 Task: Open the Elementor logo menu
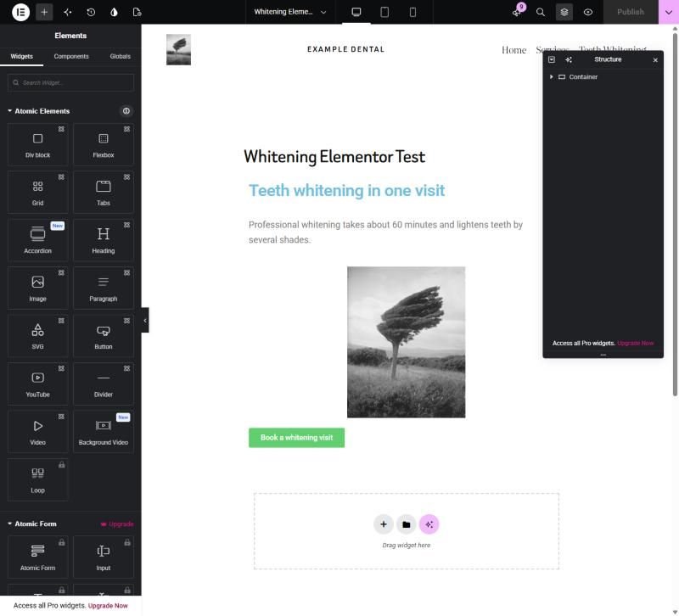20,12
